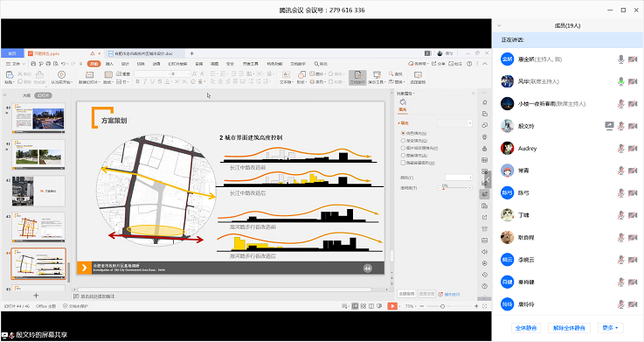Expand the 更多 dropdown in the members panel
The width and height of the screenshot is (644, 342).
click(x=610, y=328)
